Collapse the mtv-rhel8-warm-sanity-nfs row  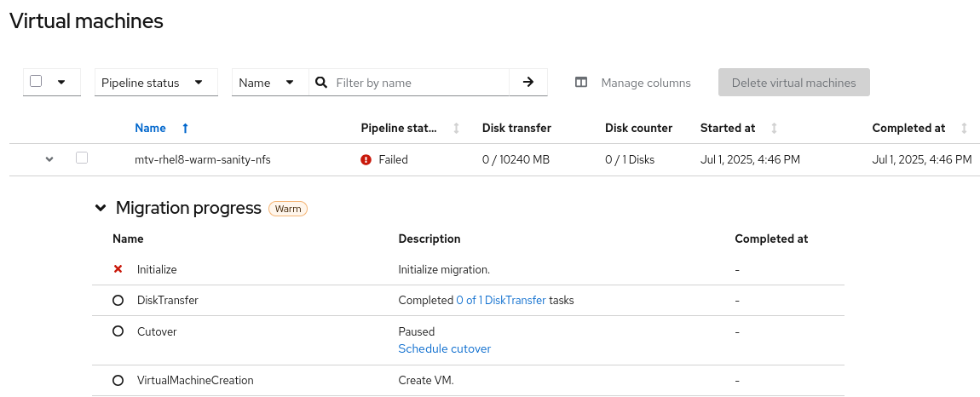point(49,159)
